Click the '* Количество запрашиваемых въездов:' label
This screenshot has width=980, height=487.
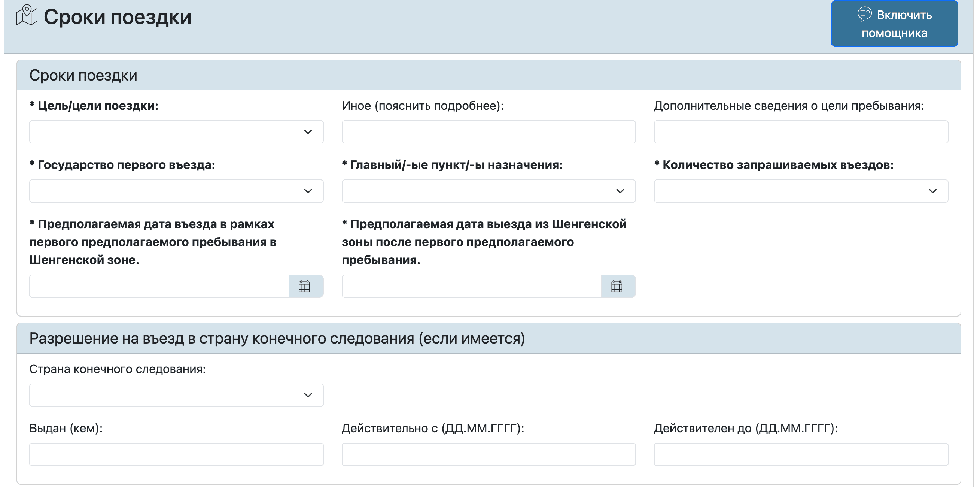coord(774,164)
